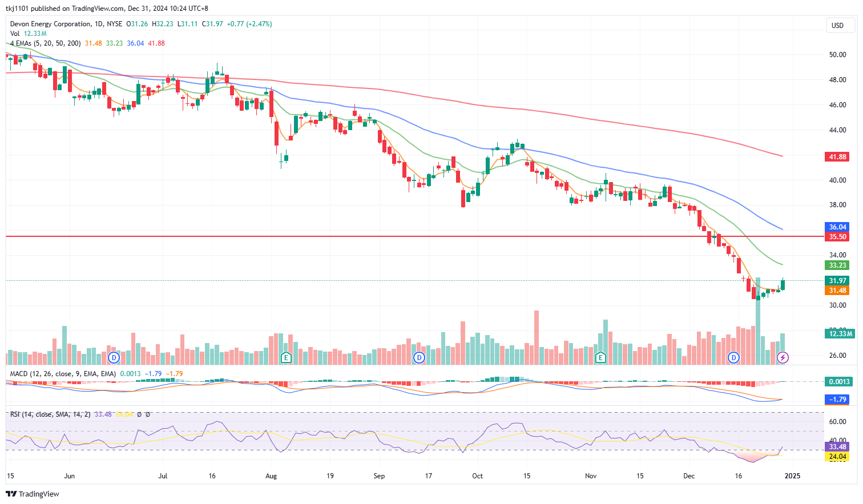The image size is (863, 504).
Task: Click the 36.04 blue EMA price label
Action: (x=837, y=227)
